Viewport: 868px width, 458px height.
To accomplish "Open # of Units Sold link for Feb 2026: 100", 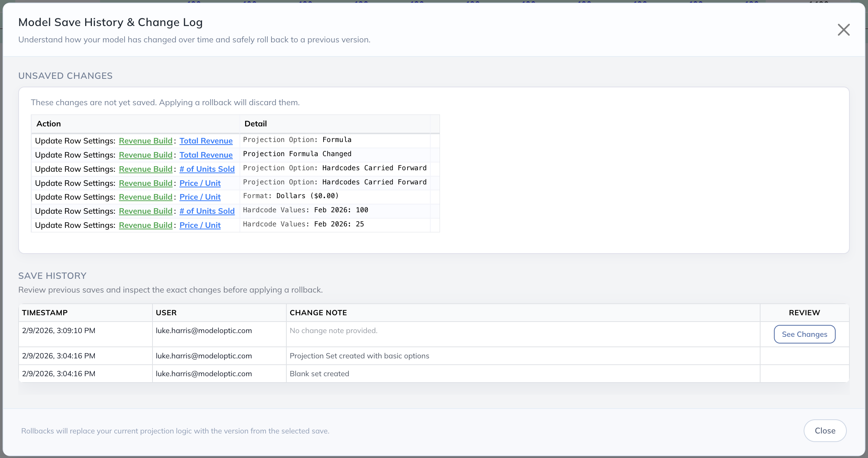I will tap(207, 211).
